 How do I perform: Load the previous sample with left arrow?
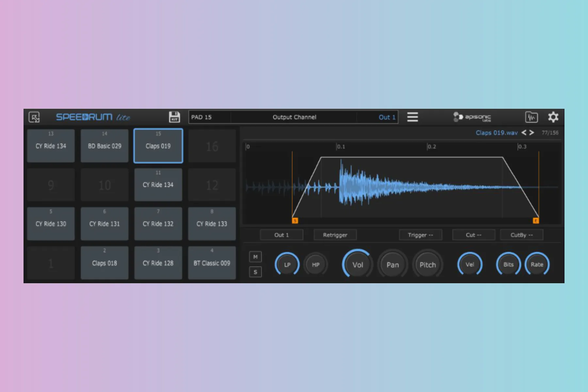[x=524, y=133]
